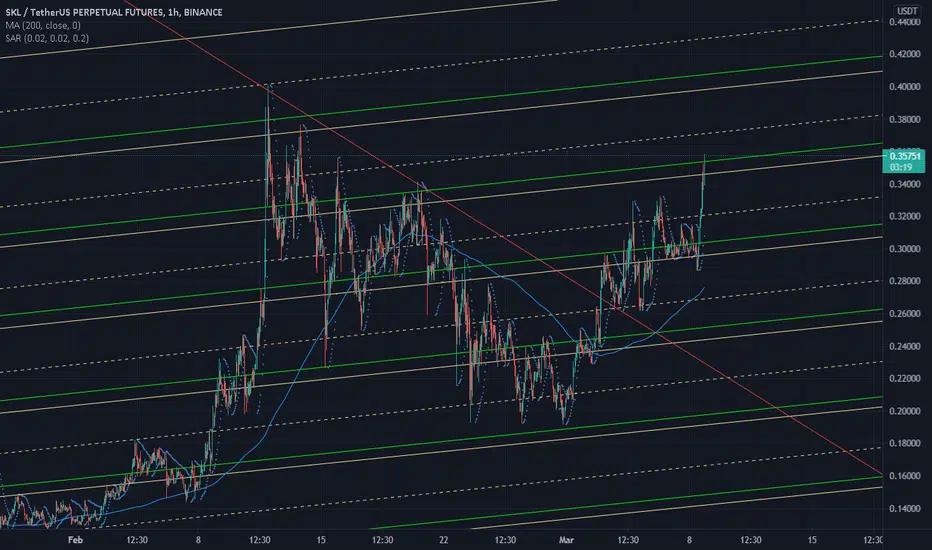The width and height of the screenshot is (932, 550).
Task: Click the first 8 date label after Feb
Action: [x=198, y=540]
